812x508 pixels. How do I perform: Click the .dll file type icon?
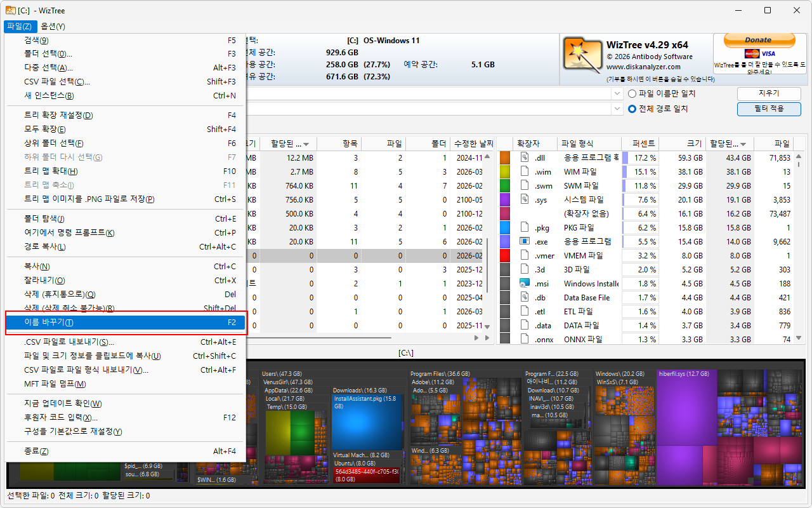click(x=525, y=157)
